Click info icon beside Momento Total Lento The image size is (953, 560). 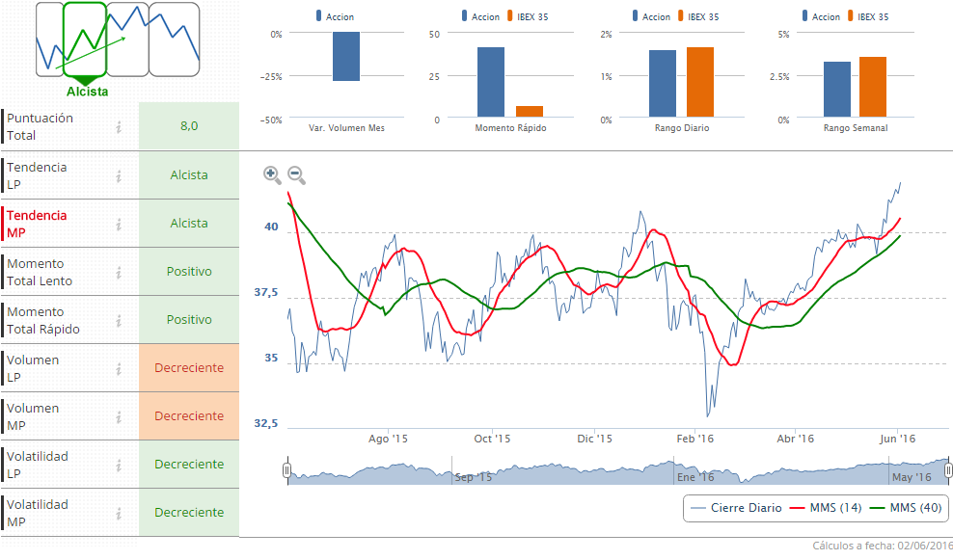click(x=119, y=272)
